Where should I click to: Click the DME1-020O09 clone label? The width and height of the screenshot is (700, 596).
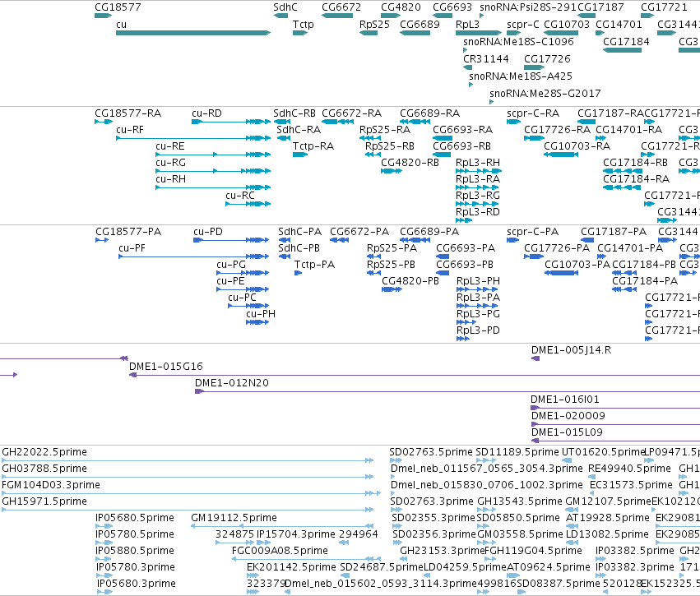(568, 416)
